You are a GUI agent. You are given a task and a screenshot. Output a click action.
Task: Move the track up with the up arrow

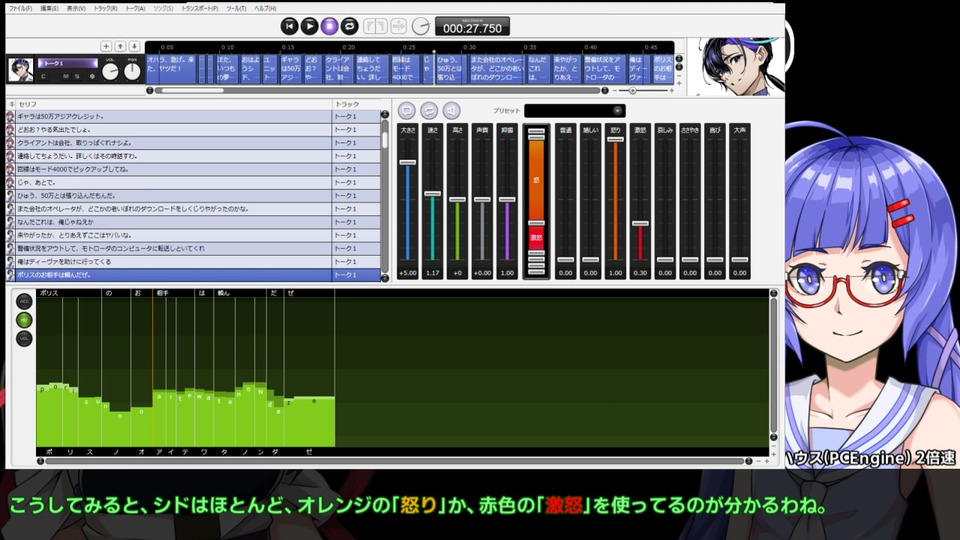(x=120, y=47)
